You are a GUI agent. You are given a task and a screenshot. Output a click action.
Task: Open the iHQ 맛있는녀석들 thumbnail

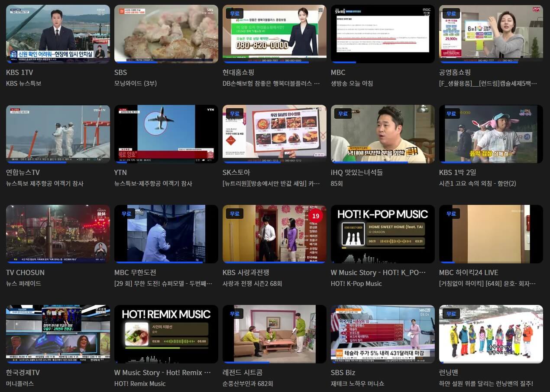tap(383, 134)
